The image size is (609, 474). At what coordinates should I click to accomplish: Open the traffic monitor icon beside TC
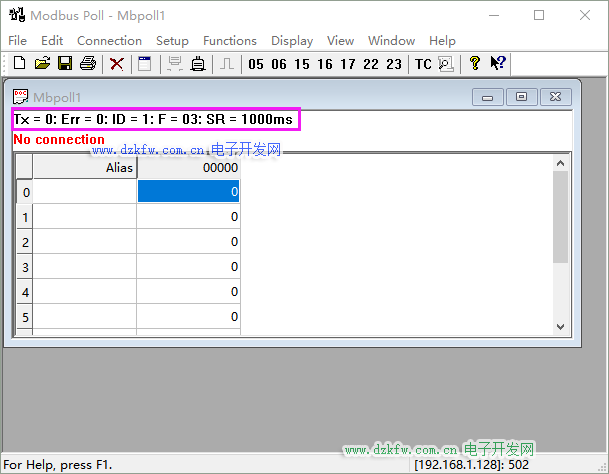(x=446, y=64)
